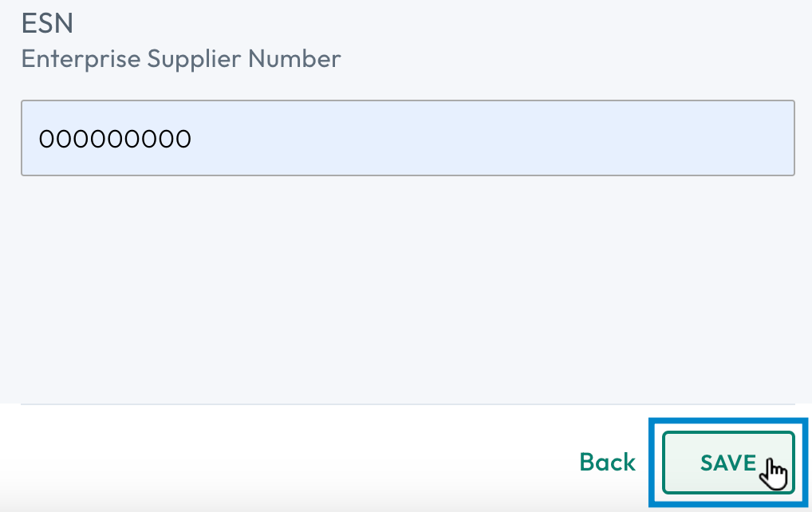The image size is (812, 512).
Task: Click the Enterprise Supplier Number subtitle
Action: point(181,58)
